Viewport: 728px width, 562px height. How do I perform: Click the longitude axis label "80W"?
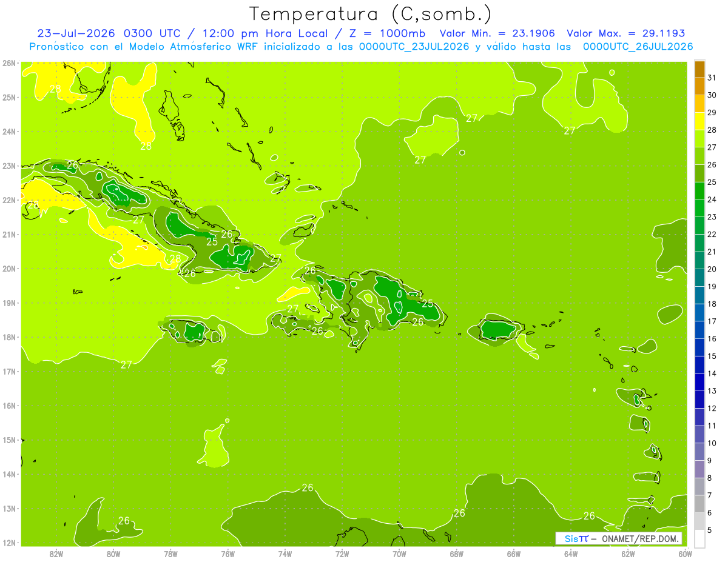coord(113,554)
